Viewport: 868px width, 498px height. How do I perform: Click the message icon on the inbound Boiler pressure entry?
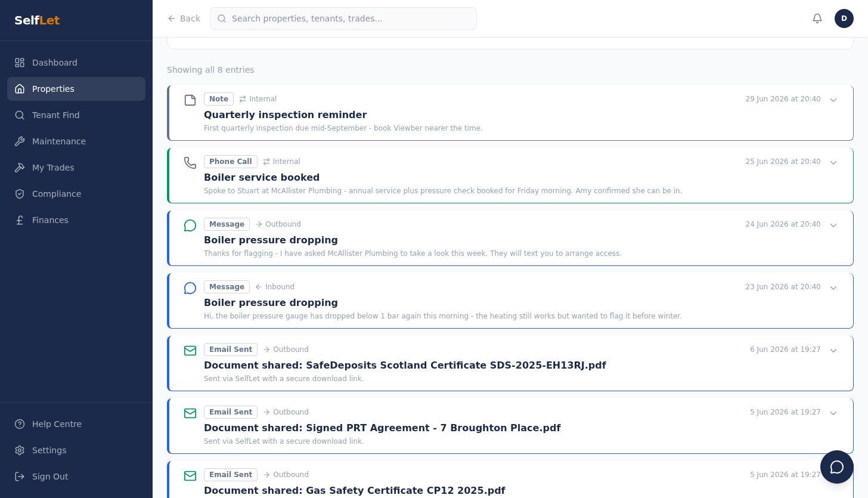pos(190,288)
